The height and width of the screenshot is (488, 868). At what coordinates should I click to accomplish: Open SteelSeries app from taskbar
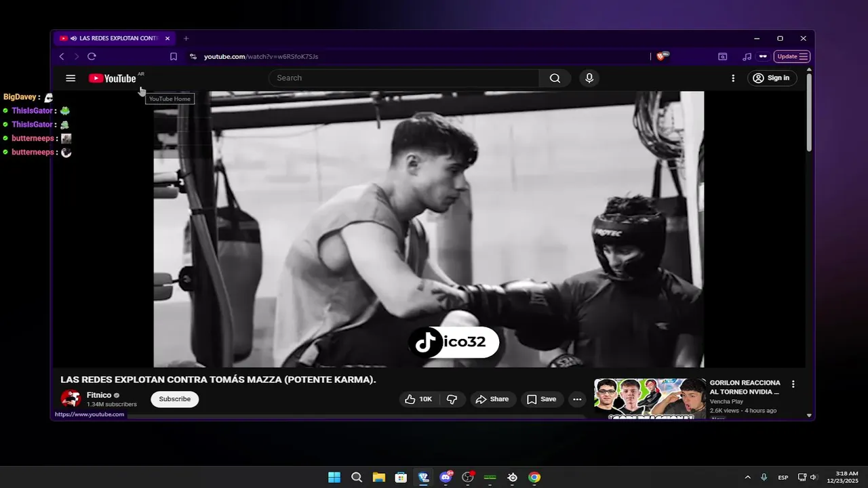click(x=512, y=477)
